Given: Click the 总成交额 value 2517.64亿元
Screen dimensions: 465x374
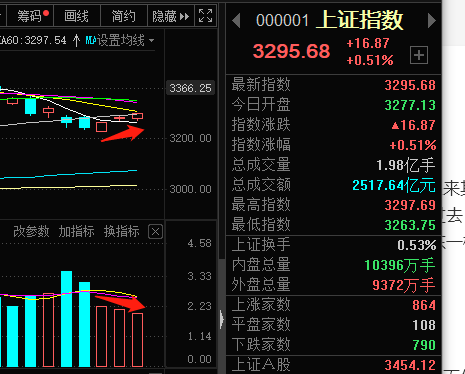Looking at the screenshot, I should coord(394,185).
